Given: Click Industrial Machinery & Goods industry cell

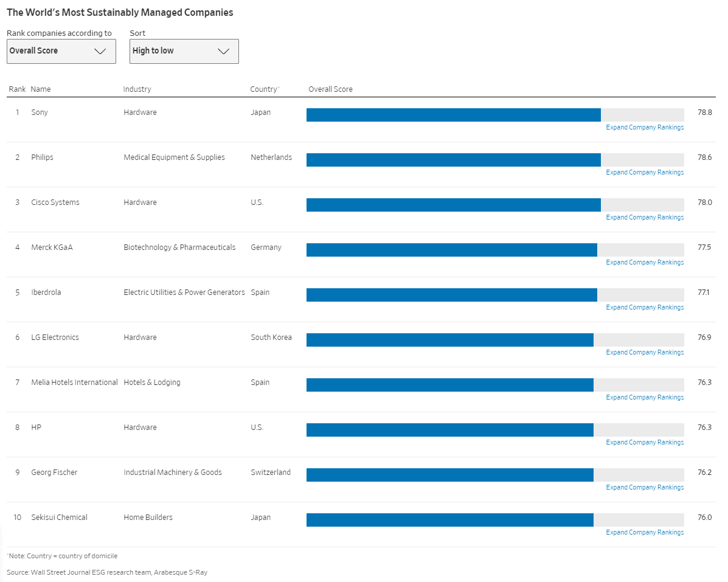Looking at the screenshot, I should coord(173,473).
